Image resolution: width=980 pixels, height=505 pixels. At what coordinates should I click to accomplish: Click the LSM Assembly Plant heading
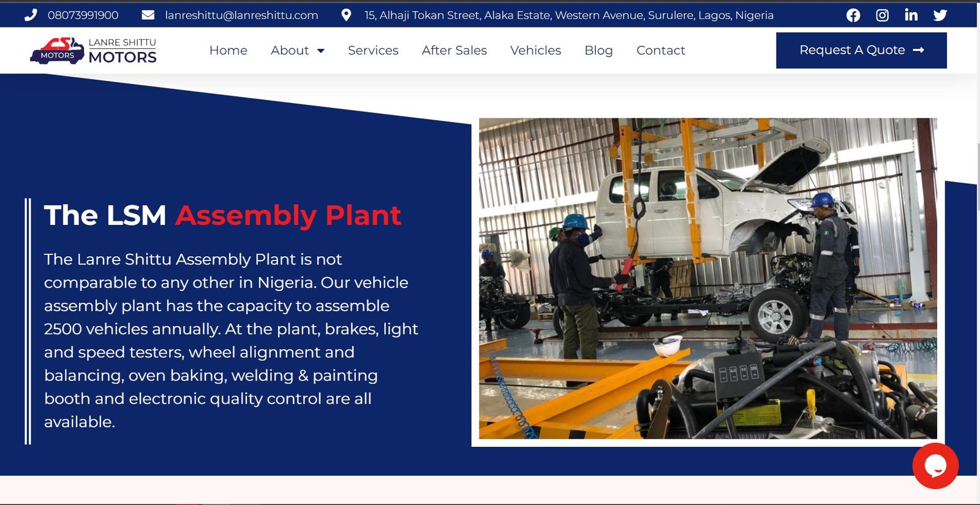point(222,215)
